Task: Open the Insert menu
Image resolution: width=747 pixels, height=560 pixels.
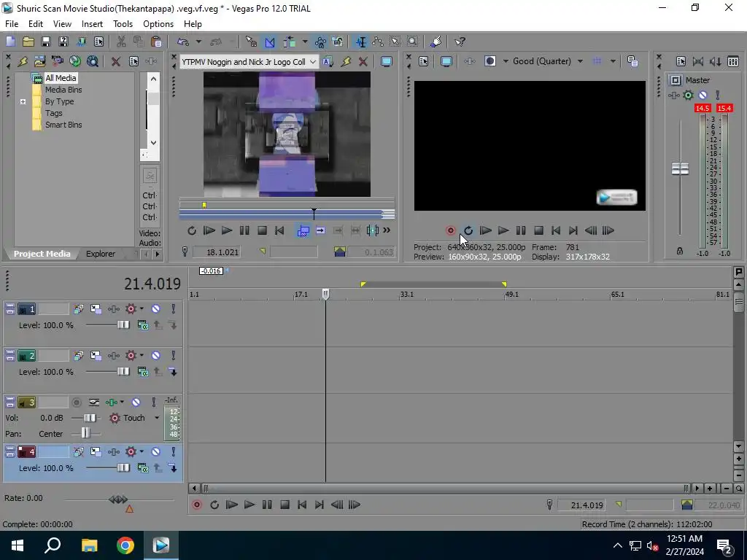Action: click(92, 24)
